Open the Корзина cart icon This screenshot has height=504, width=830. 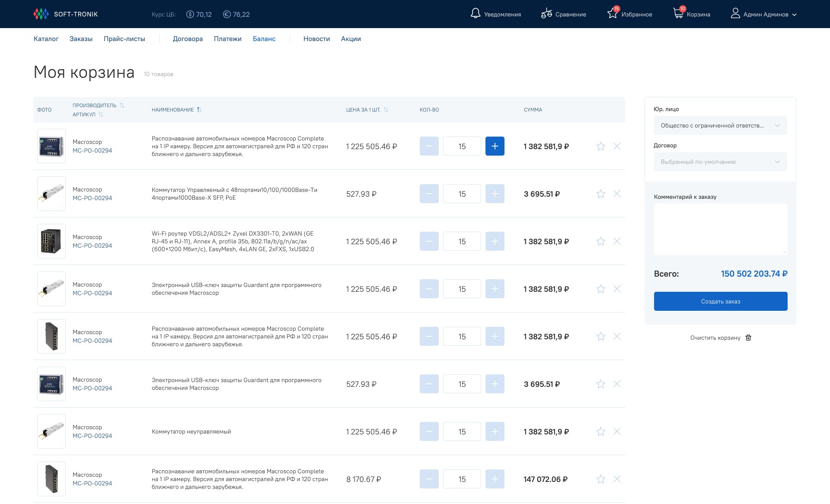tap(678, 13)
